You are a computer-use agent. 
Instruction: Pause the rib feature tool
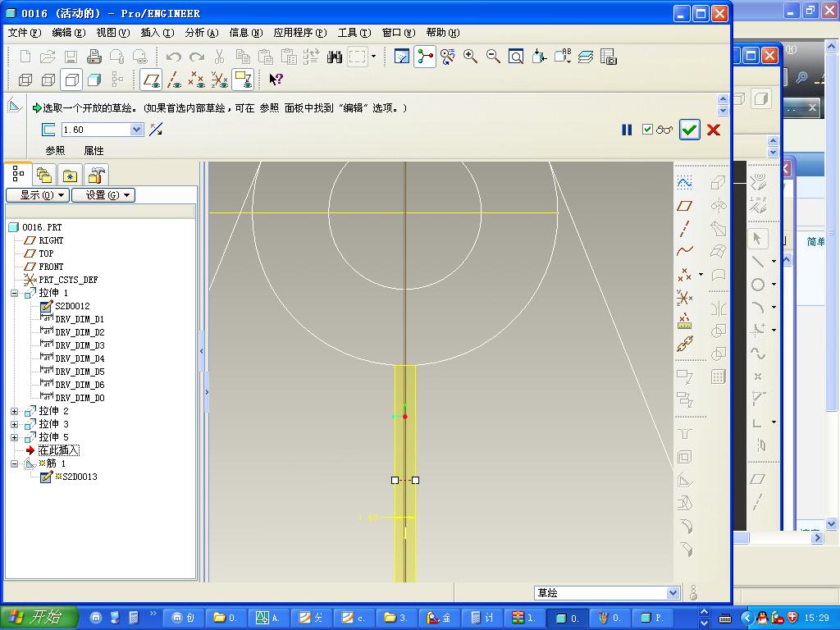click(x=627, y=130)
